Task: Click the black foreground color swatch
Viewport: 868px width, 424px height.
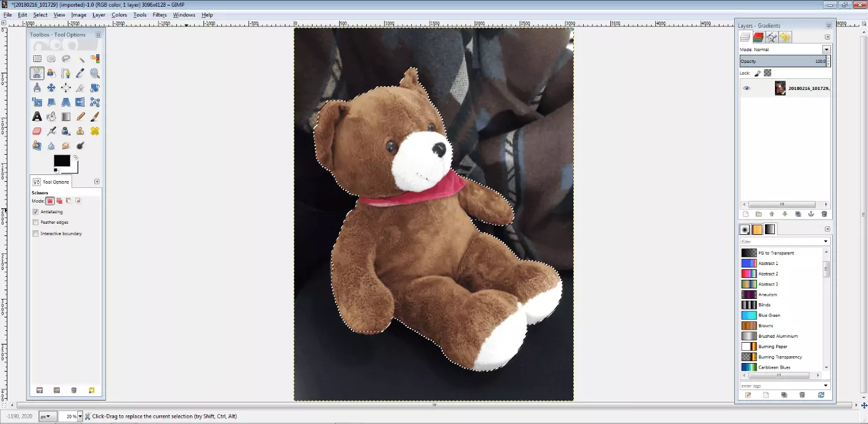Action: tap(62, 160)
